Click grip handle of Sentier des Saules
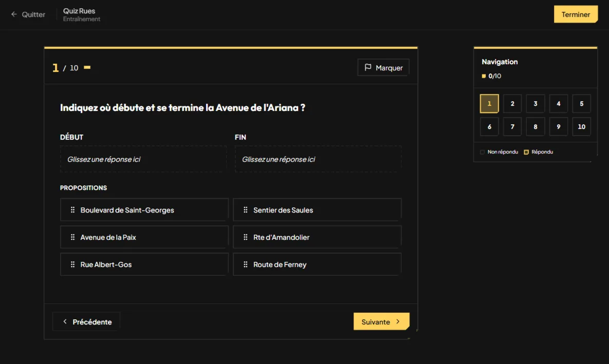 pyautogui.click(x=246, y=210)
